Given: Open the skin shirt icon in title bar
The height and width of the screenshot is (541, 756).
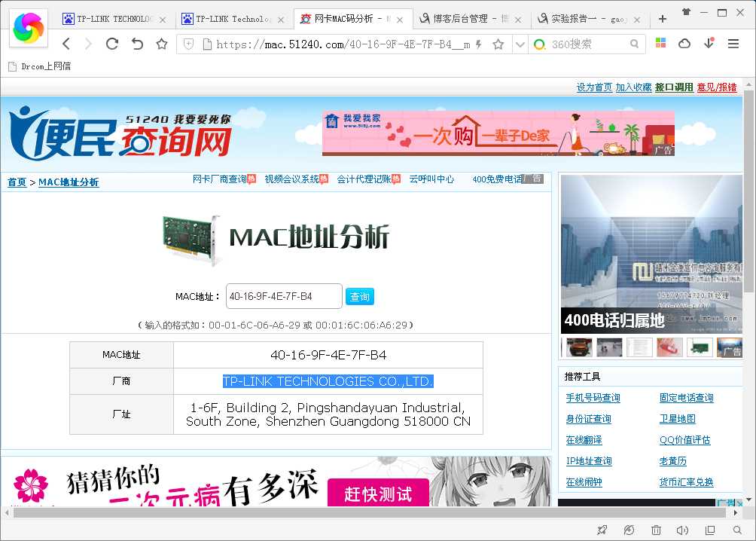Looking at the screenshot, I should (x=686, y=12).
